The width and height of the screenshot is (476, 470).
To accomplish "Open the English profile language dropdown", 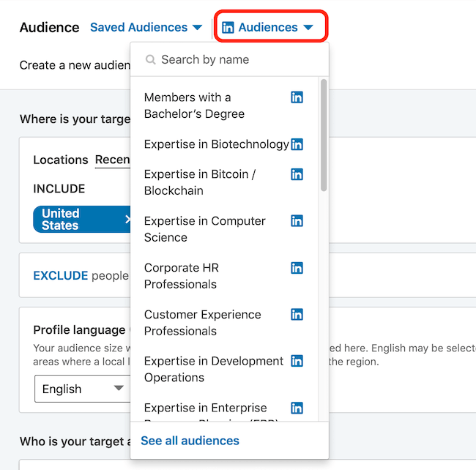I will (x=82, y=389).
